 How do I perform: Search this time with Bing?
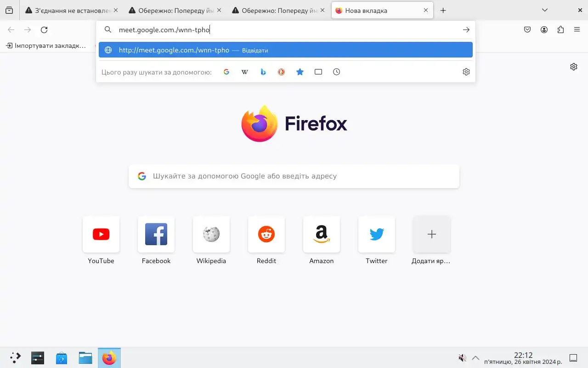[x=263, y=72]
